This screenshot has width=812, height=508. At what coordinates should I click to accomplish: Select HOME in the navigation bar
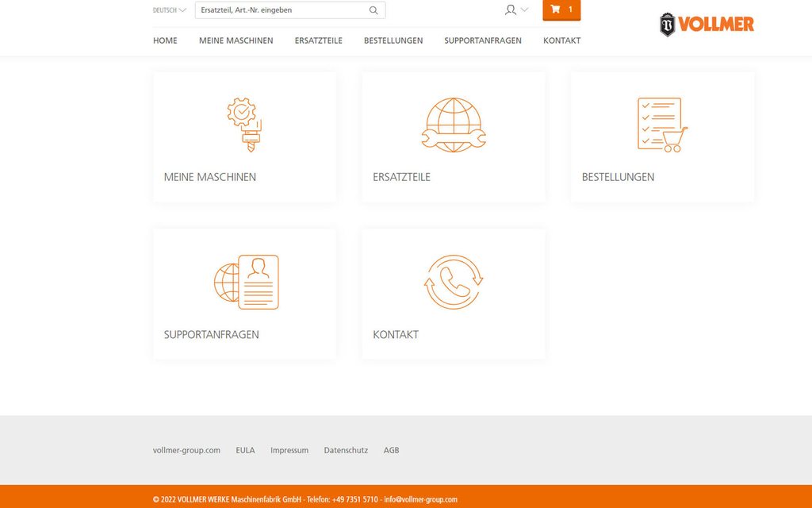(x=165, y=40)
